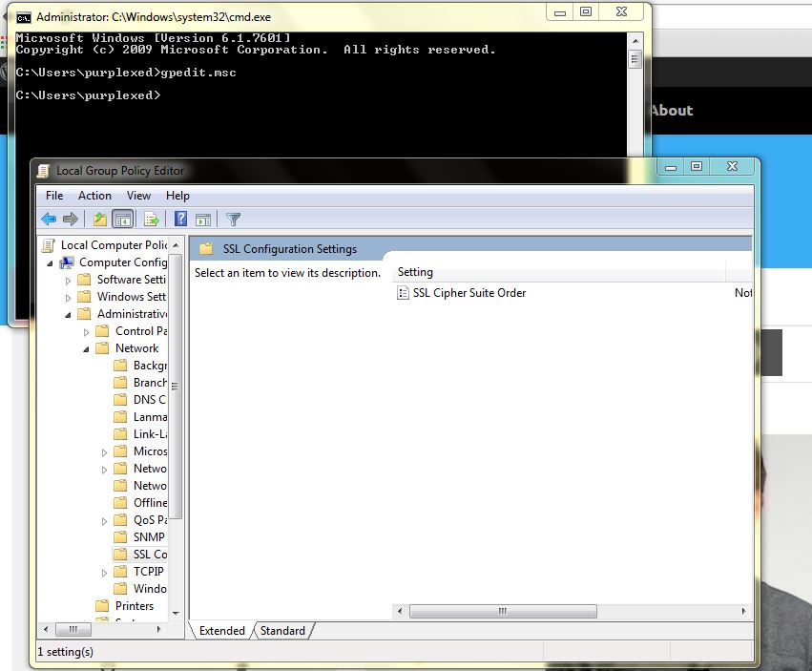Click the Back arrow in the gpedit toolbar
812x671 pixels.
(x=48, y=219)
